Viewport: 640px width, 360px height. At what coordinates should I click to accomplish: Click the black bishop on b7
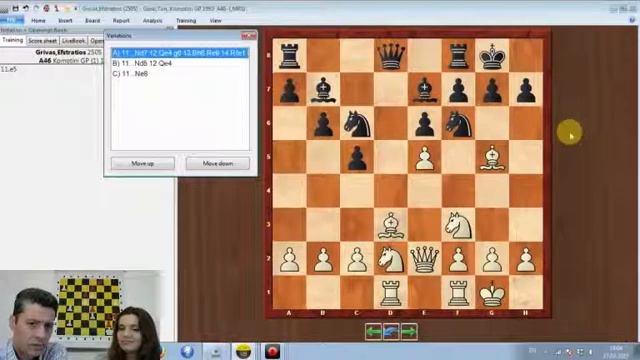(x=323, y=89)
